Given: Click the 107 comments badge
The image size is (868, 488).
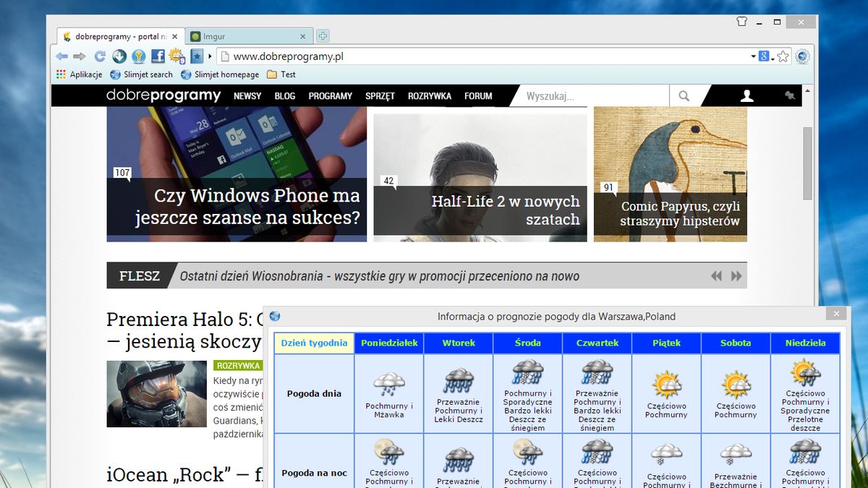Looking at the screenshot, I should (122, 173).
